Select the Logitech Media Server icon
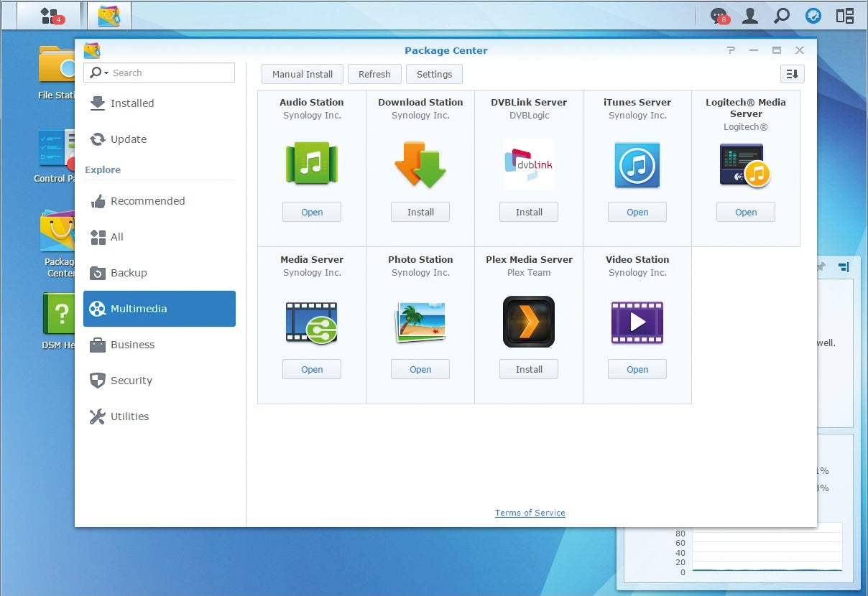 (745, 165)
